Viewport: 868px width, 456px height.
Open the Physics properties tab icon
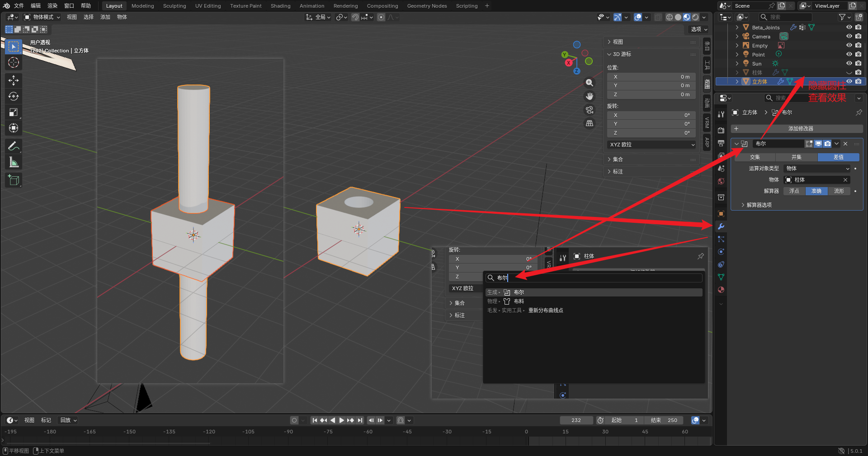(x=721, y=252)
